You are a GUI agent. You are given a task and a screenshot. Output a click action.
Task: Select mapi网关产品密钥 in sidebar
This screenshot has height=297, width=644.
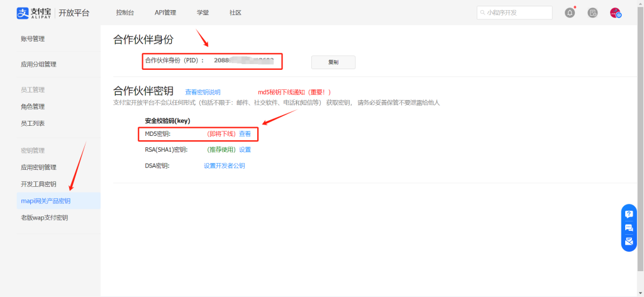58,201
